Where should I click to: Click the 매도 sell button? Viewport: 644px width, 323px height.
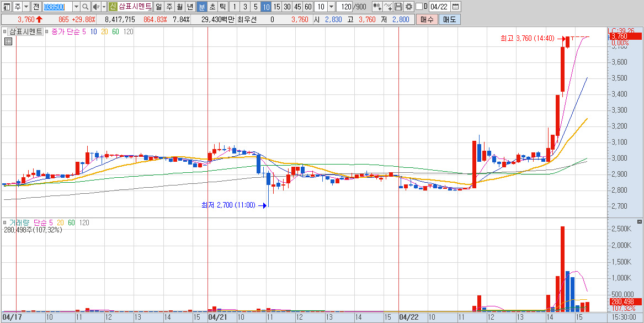coord(449,20)
